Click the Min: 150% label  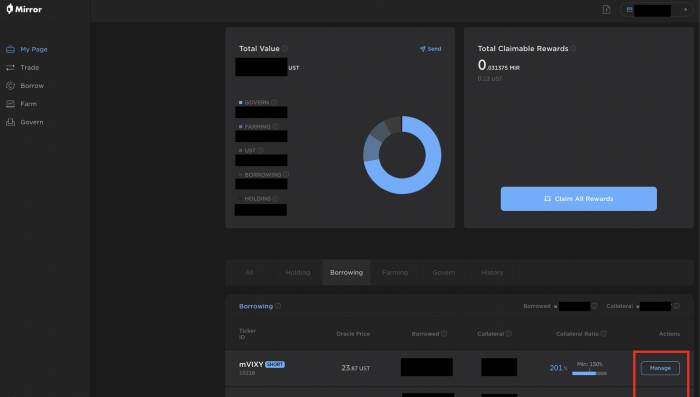tap(589, 364)
